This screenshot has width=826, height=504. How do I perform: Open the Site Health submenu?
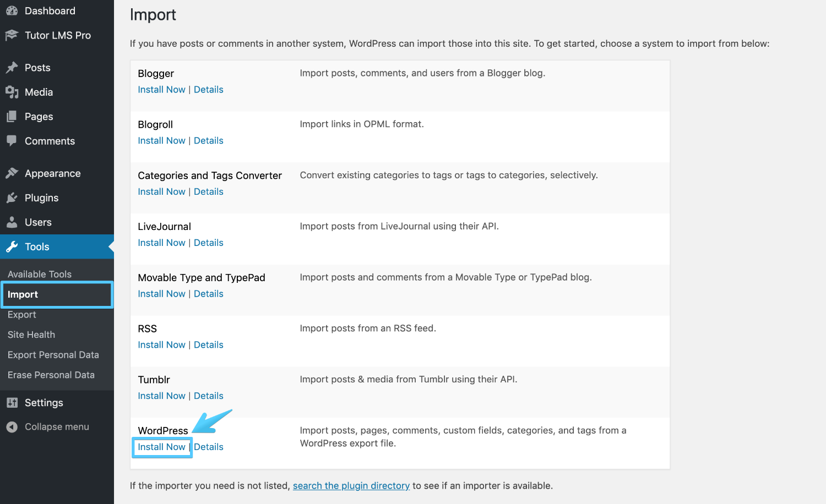coord(31,335)
